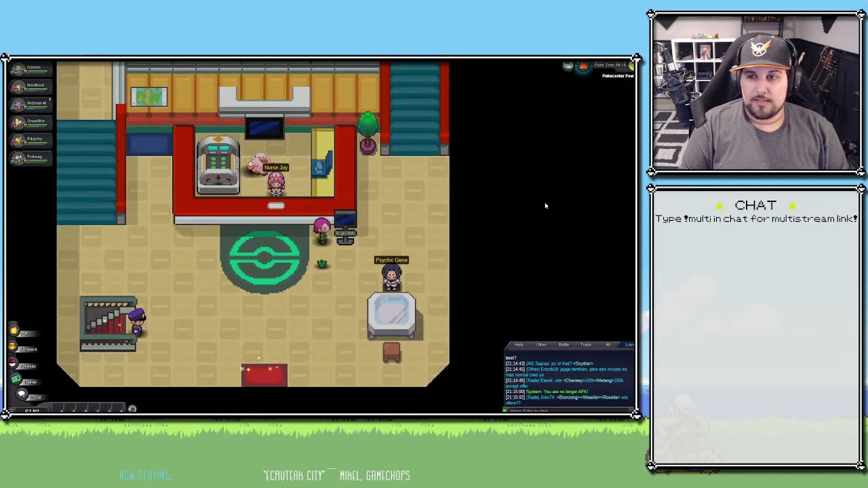Switch chat to the Help tab

tap(519, 344)
